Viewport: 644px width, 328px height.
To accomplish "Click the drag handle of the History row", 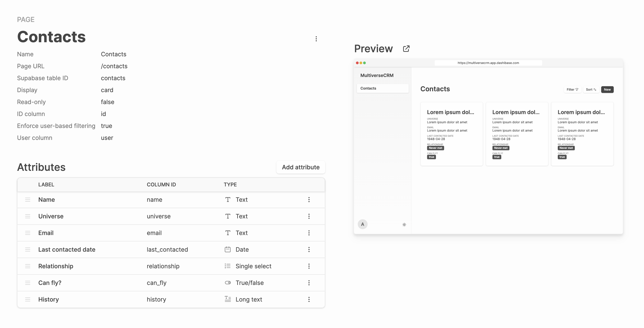I will (27, 299).
